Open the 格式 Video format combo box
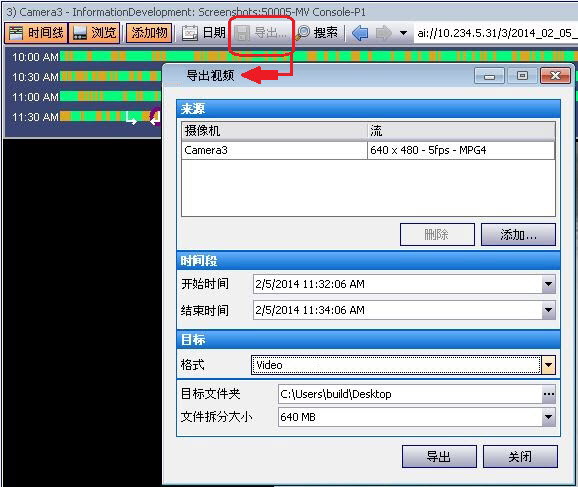The width and height of the screenshot is (578, 487). tap(403, 365)
